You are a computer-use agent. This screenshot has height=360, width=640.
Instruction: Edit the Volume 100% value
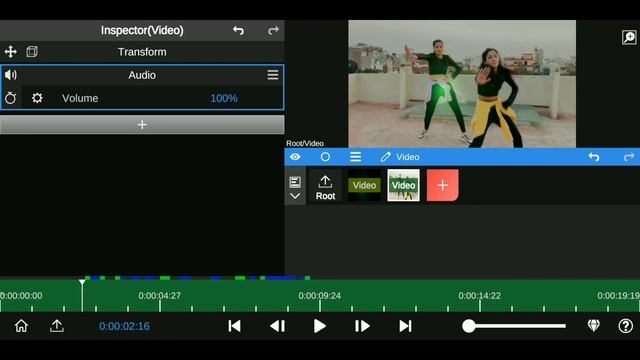coord(224,98)
